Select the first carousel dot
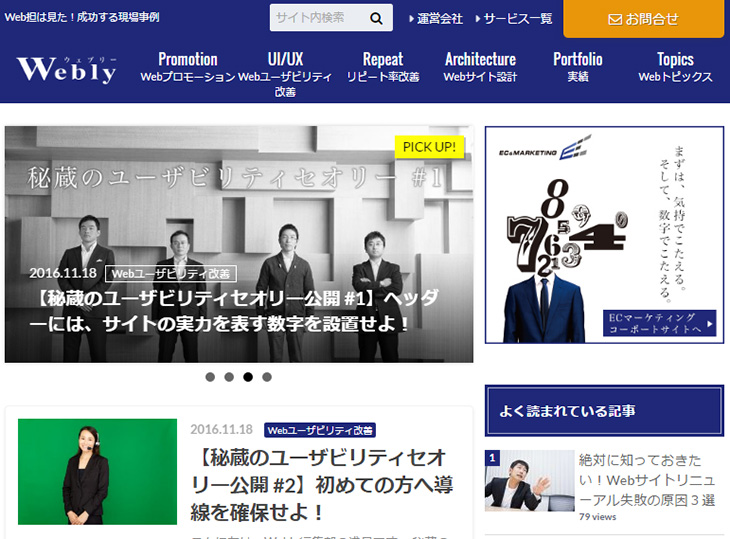Viewport: 730px width, 539px height. tap(210, 377)
